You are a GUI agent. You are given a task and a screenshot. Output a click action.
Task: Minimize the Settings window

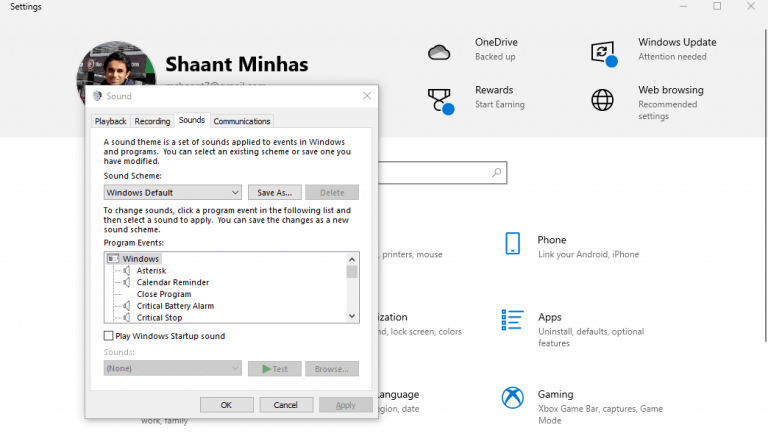[x=683, y=6]
